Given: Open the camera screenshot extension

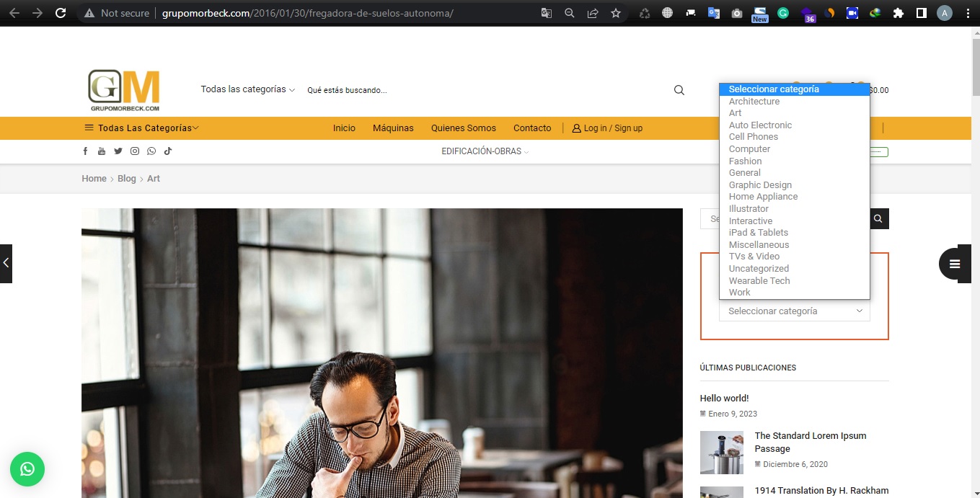Looking at the screenshot, I should [736, 13].
